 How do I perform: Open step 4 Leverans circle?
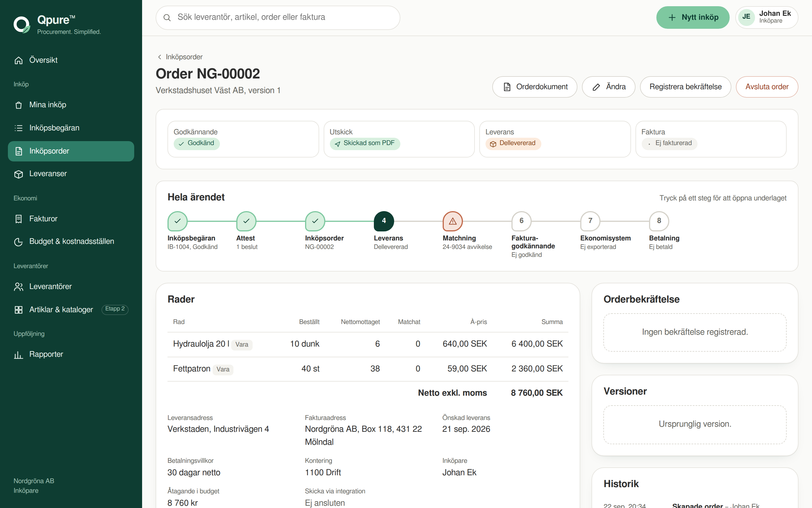coord(384,221)
